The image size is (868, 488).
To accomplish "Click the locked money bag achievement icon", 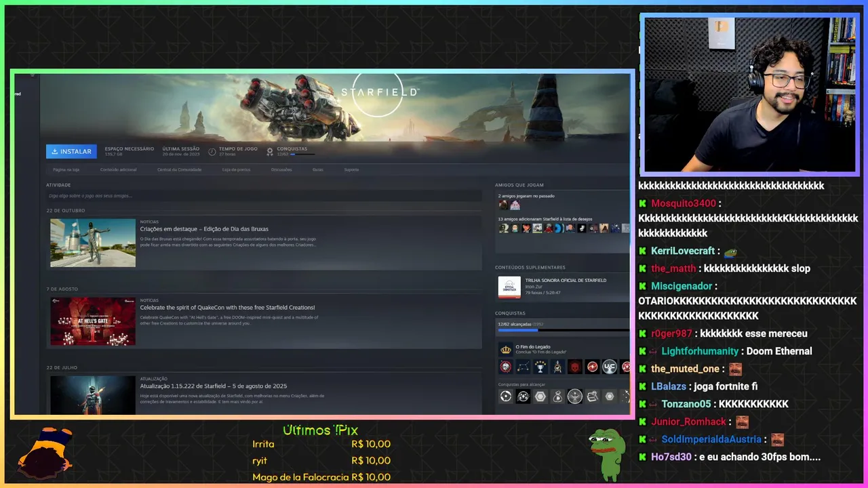I will point(557,396).
